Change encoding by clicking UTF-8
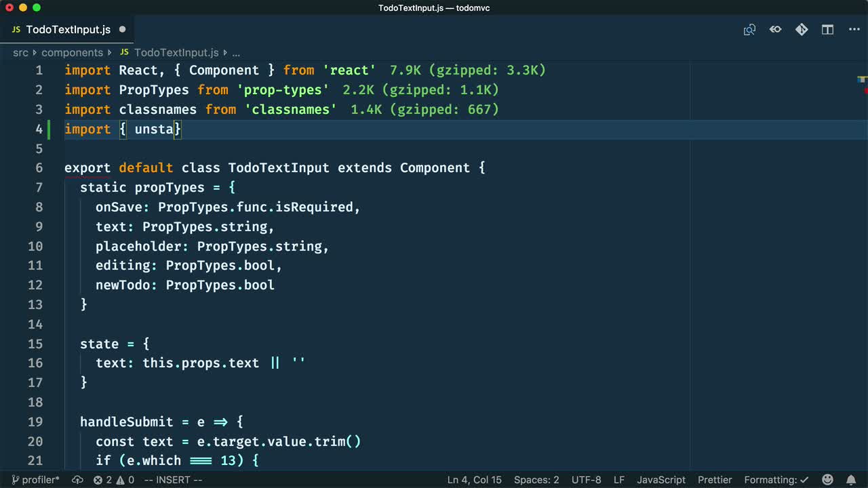 (586, 480)
